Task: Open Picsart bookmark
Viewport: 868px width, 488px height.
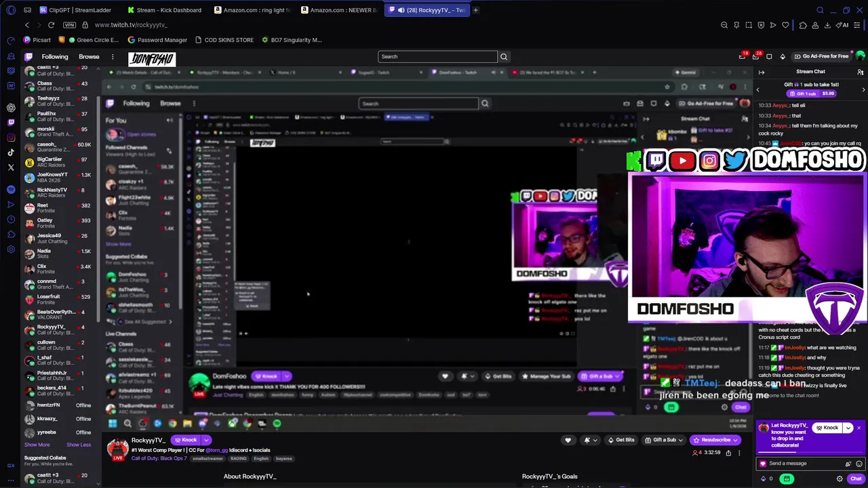Action: point(37,40)
